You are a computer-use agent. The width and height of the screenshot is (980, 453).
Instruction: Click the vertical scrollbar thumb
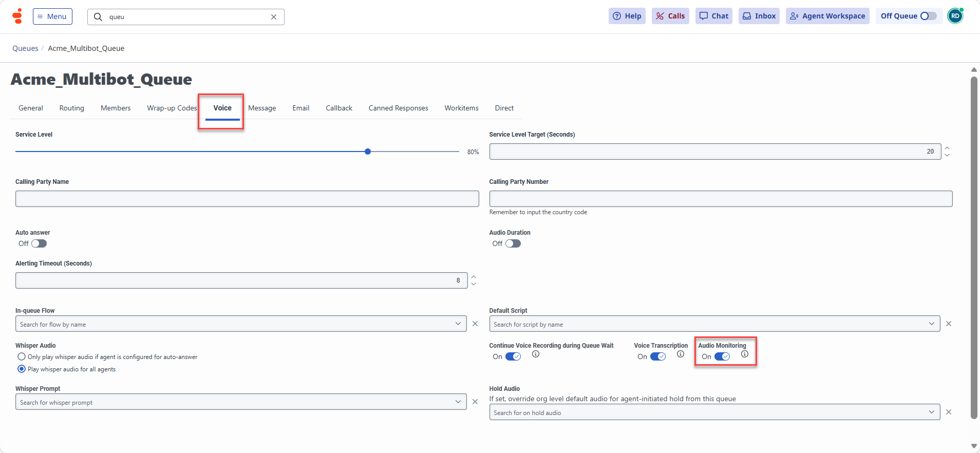click(974, 248)
